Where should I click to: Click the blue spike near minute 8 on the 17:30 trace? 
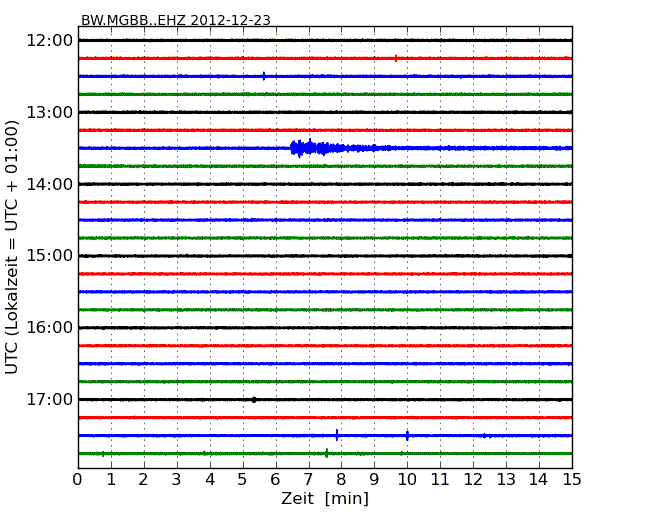(337, 435)
